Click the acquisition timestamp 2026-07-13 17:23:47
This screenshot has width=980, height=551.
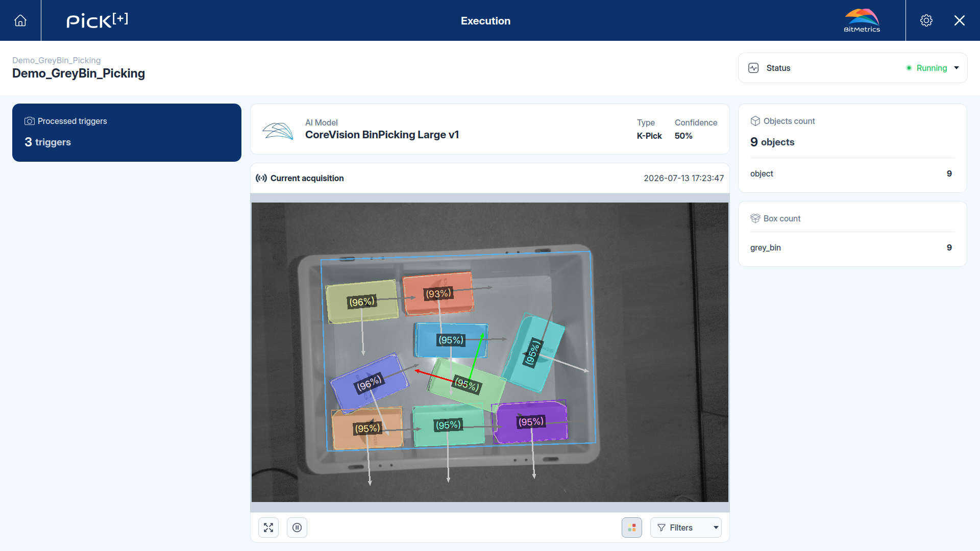tap(683, 178)
